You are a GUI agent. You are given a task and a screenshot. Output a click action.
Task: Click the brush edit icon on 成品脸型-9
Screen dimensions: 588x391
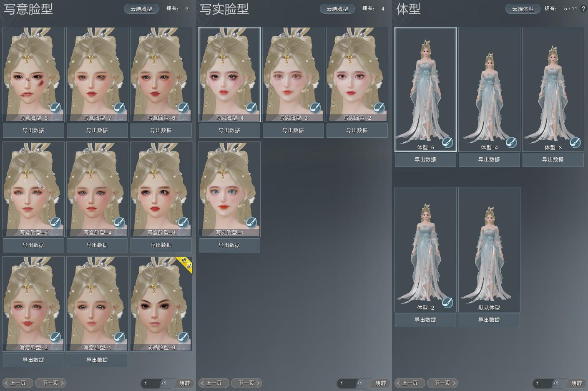183,338
